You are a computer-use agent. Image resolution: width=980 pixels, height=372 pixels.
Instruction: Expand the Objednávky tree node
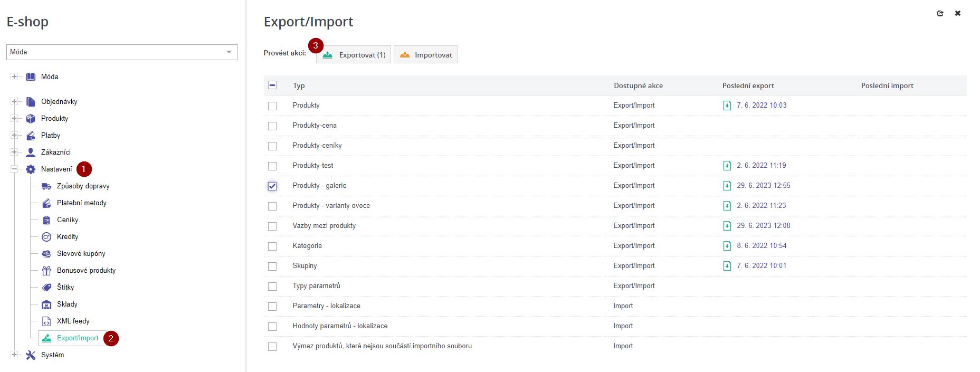click(x=13, y=101)
